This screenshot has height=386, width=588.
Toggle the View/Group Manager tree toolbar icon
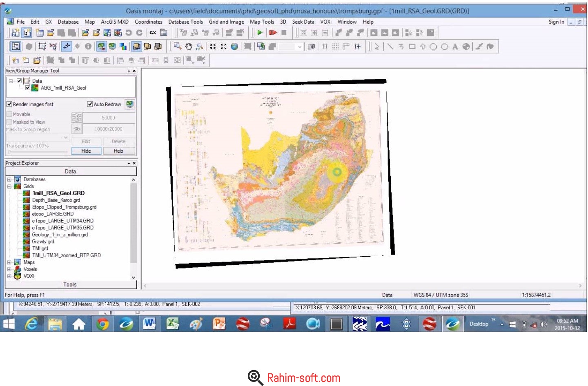[16, 47]
